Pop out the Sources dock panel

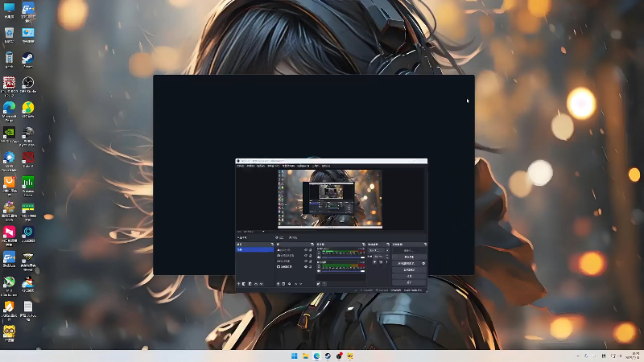(x=312, y=245)
